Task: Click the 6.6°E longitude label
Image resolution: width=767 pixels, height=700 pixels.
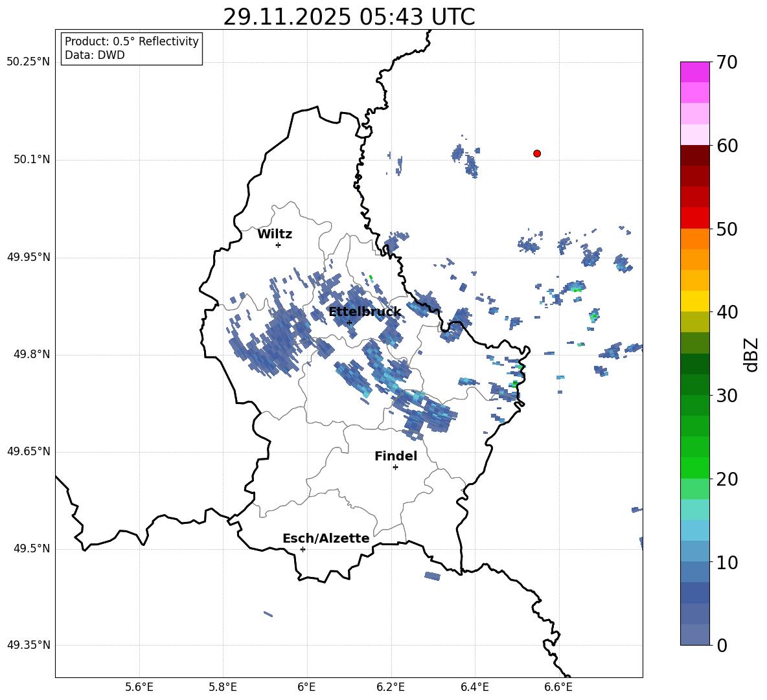Action: point(558,687)
